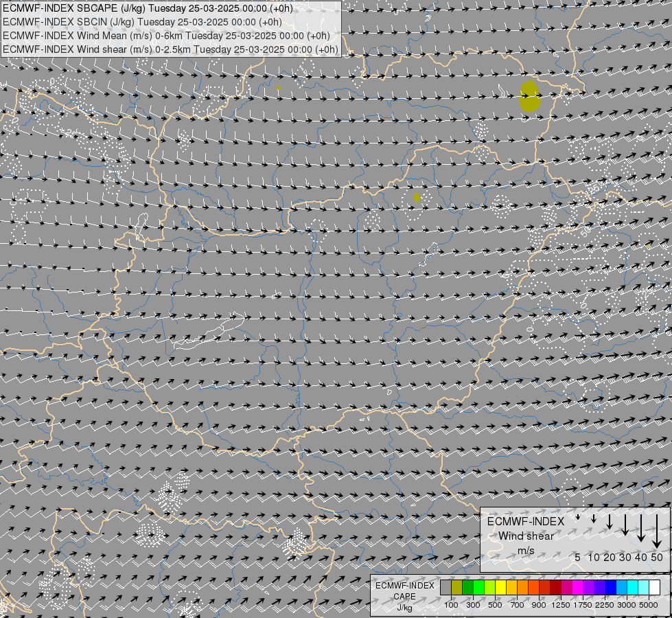This screenshot has height=618, width=672.
Task: Click the '50' wind shear scale number
Action: pos(657,557)
